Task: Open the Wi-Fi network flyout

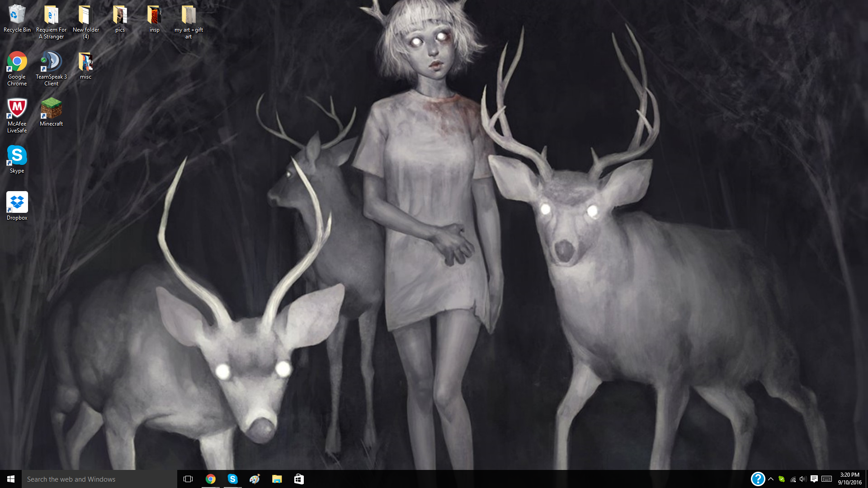Action: point(793,479)
